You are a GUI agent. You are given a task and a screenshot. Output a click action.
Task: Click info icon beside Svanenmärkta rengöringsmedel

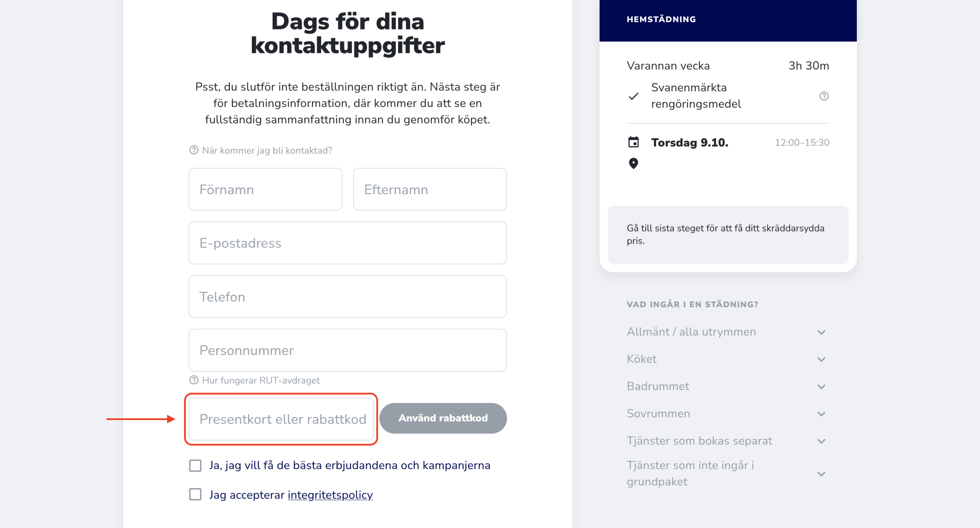click(x=824, y=96)
